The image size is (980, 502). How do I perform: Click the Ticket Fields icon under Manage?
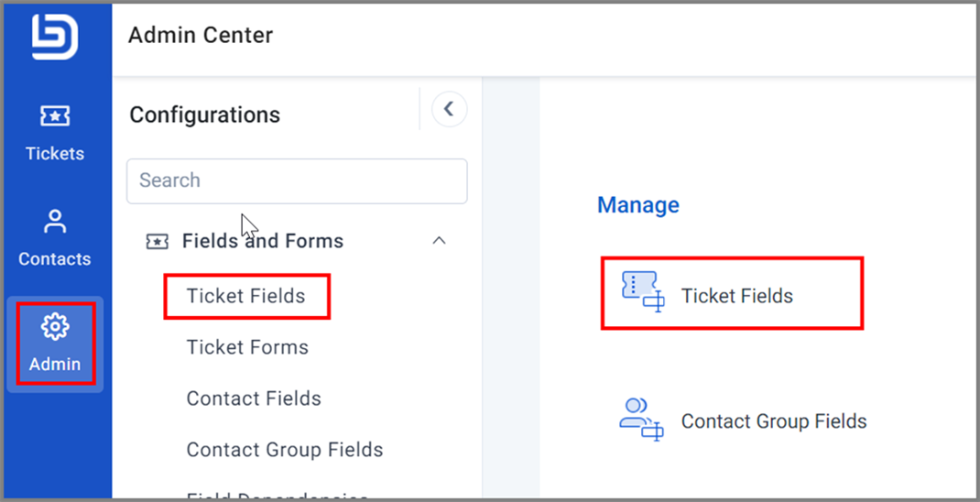[643, 291]
